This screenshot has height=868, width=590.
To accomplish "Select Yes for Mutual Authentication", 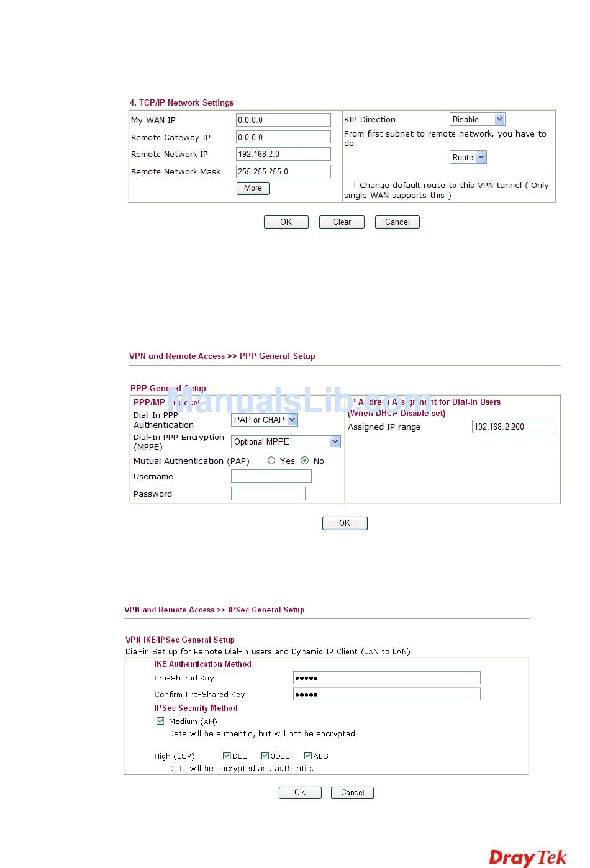I will 271,461.
